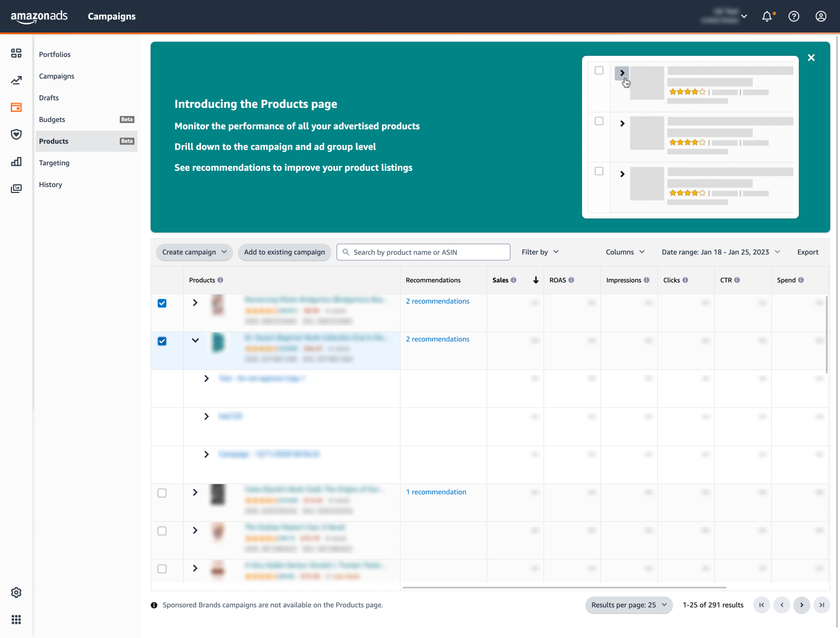This screenshot has height=638, width=840.
Task: Open the Filter by dropdown
Action: 539,252
